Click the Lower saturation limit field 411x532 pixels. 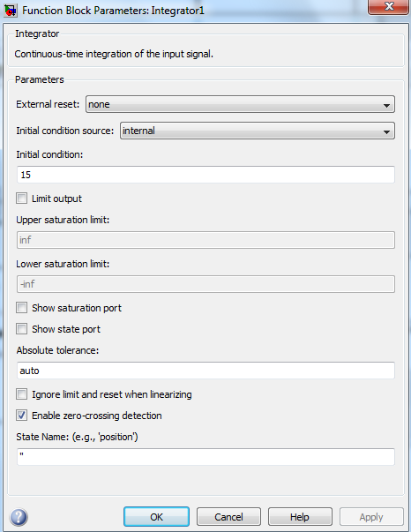click(x=205, y=284)
